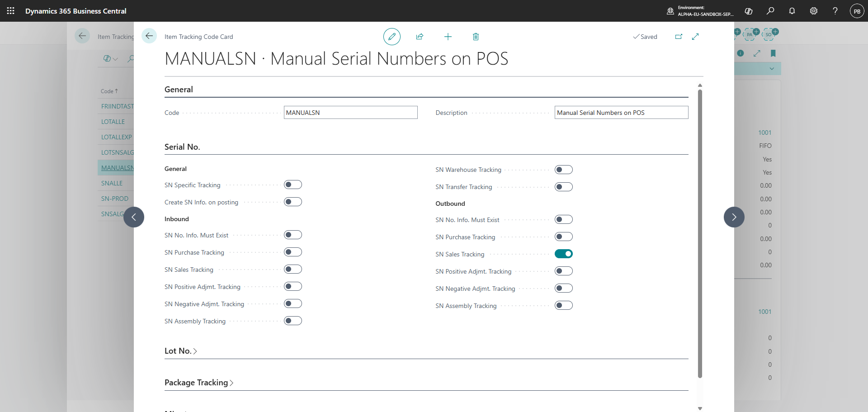868x412 pixels.
Task: Click the Code field MANUALSN
Action: 351,113
